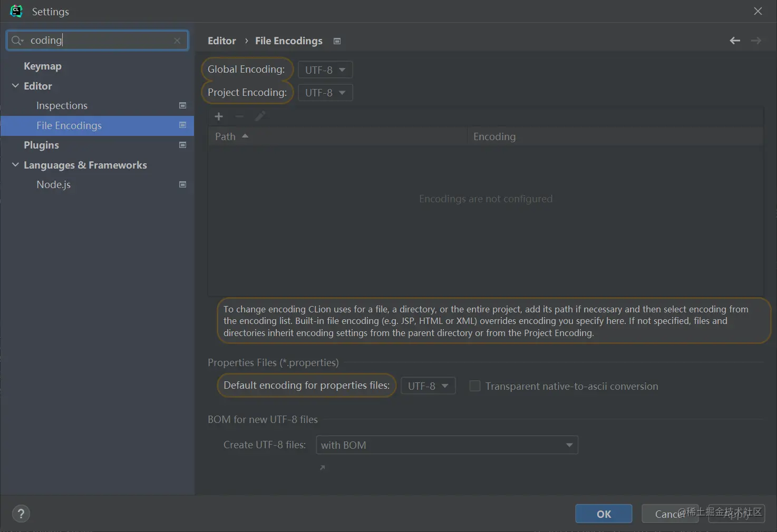Image resolution: width=777 pixels, height=532 pixels.
Task: Click the back navigation arrow
Action: pos(735,41)
